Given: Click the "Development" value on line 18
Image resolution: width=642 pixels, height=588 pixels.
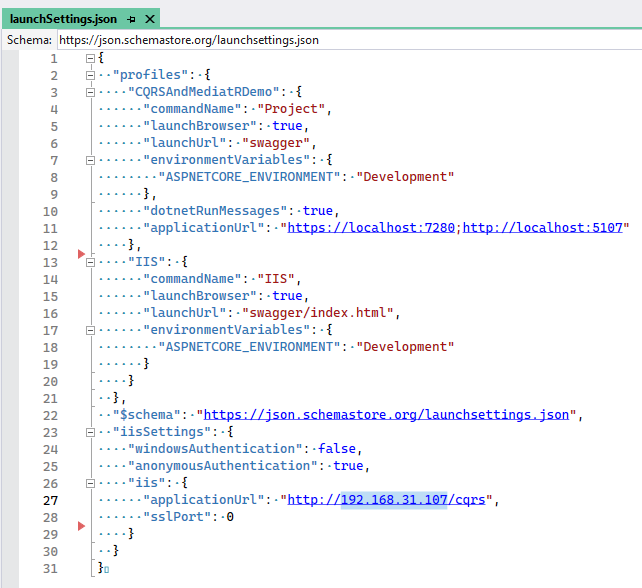Looking at the screenshot, I should 405,347.
